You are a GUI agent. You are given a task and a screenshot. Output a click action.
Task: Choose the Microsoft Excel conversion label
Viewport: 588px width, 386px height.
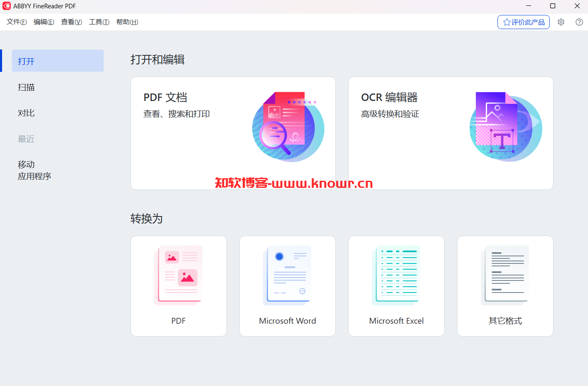(x=396, y=321)
